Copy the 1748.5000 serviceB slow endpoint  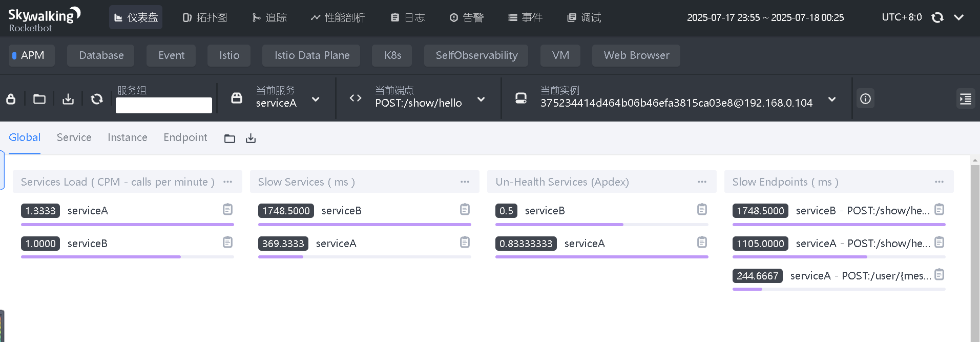coord(940,209)
